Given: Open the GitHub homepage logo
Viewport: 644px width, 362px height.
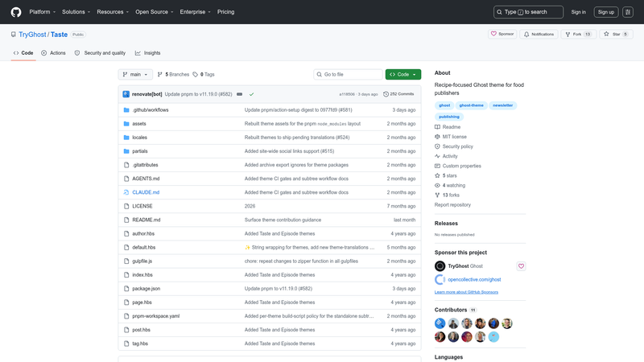Looking at the screenshot, I should 16,12.
